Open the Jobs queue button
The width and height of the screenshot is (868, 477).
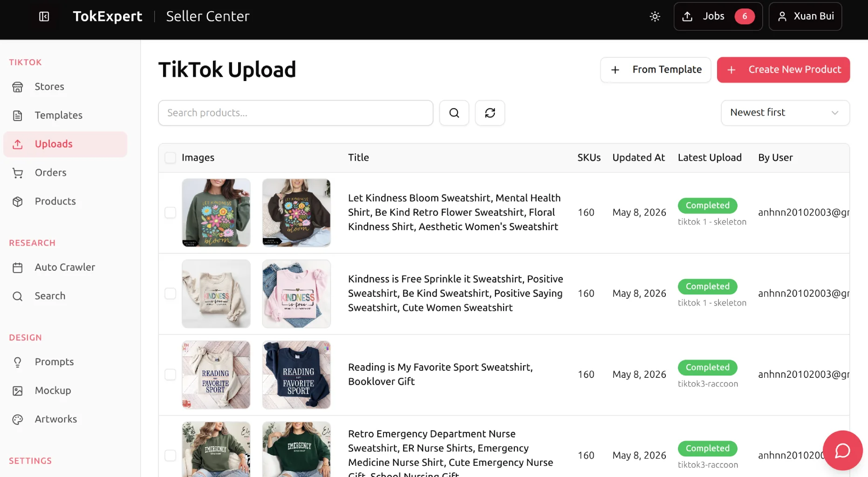(718, 16)
